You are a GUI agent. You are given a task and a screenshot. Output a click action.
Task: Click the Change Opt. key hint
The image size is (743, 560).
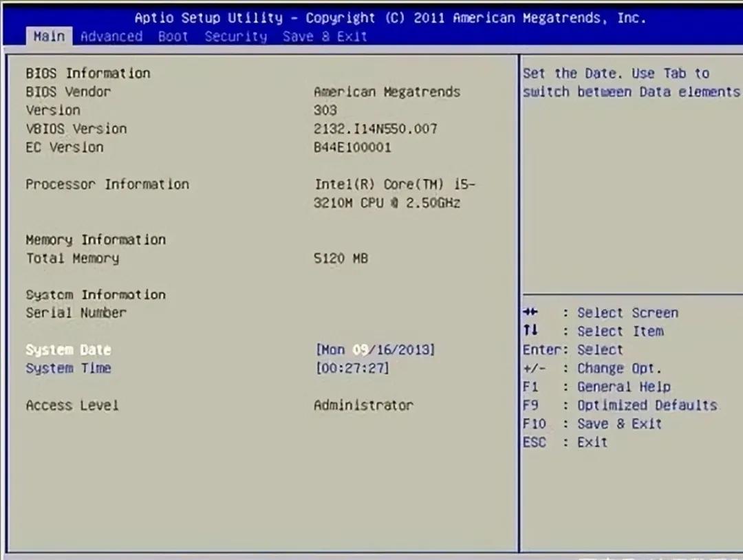(x=592, y=368)
